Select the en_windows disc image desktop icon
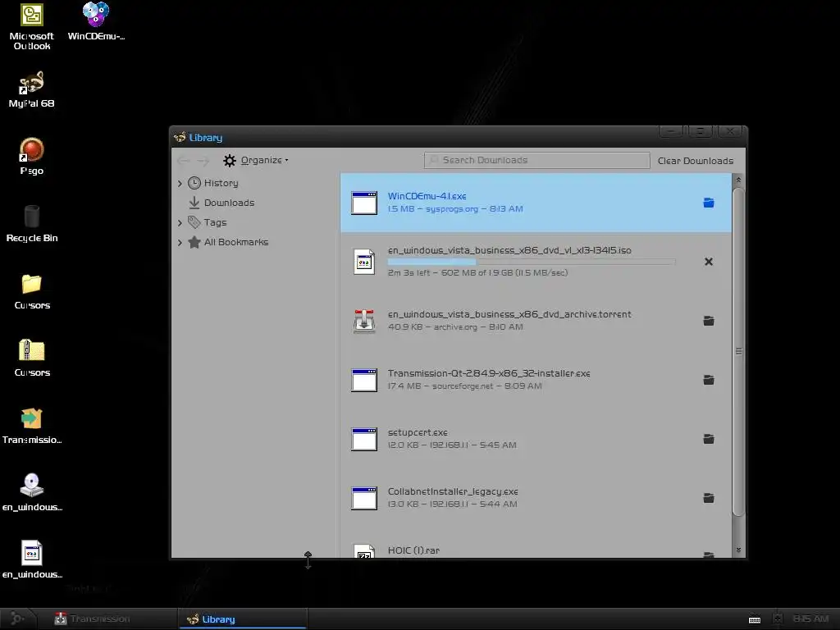This screenshot has height=630, width=840. pos(32,493)
